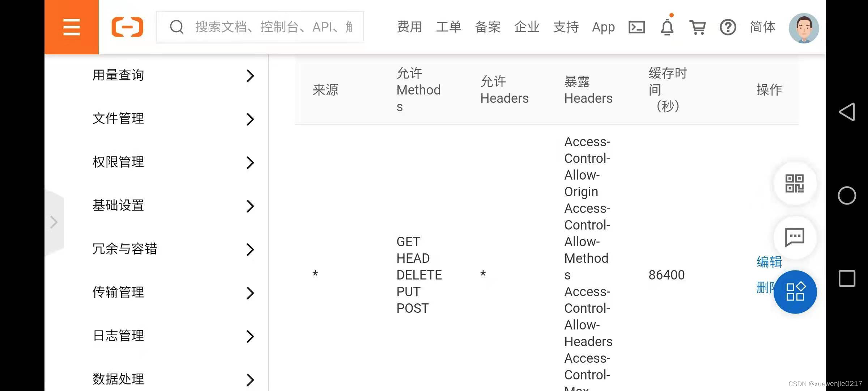Image resolution: width=868 pixels, height=391 pixels.
Task: Open the 企业 top menu
Action: point(527,27)
